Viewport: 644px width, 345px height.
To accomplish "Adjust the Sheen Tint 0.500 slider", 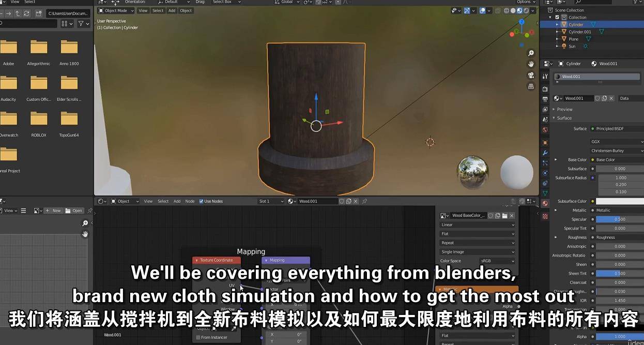I will 620,274.
